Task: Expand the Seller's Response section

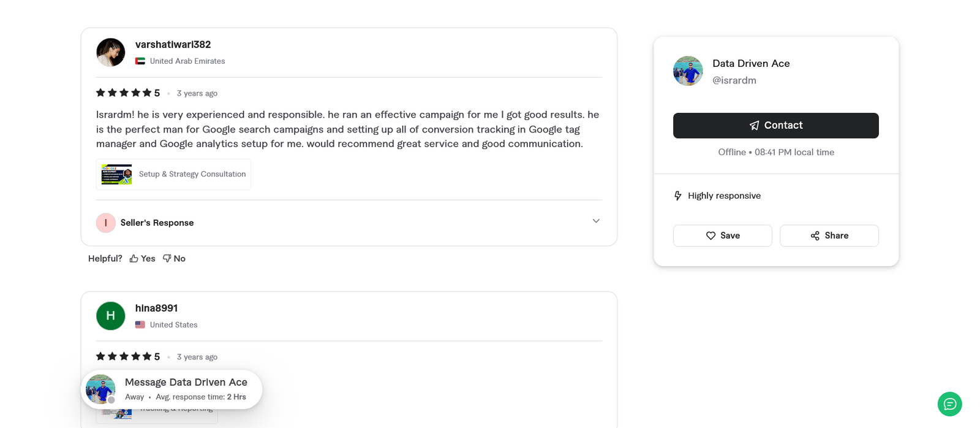Action: 595,221
